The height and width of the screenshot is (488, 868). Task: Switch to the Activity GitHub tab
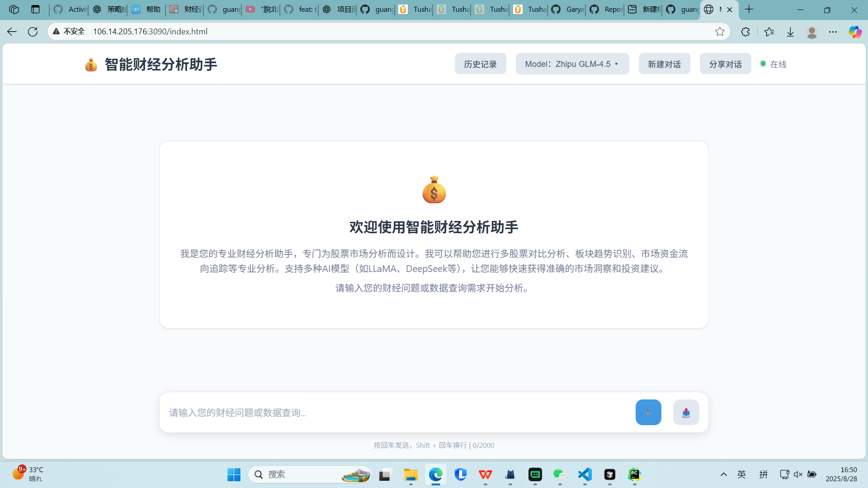pyautogui.click(x=69, y=9)
